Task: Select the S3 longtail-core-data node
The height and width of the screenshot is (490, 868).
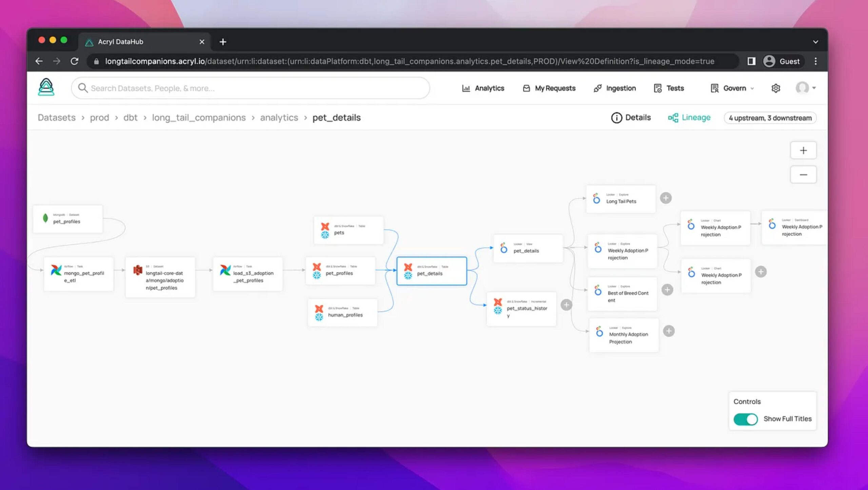Action: [x=160, y=277]
